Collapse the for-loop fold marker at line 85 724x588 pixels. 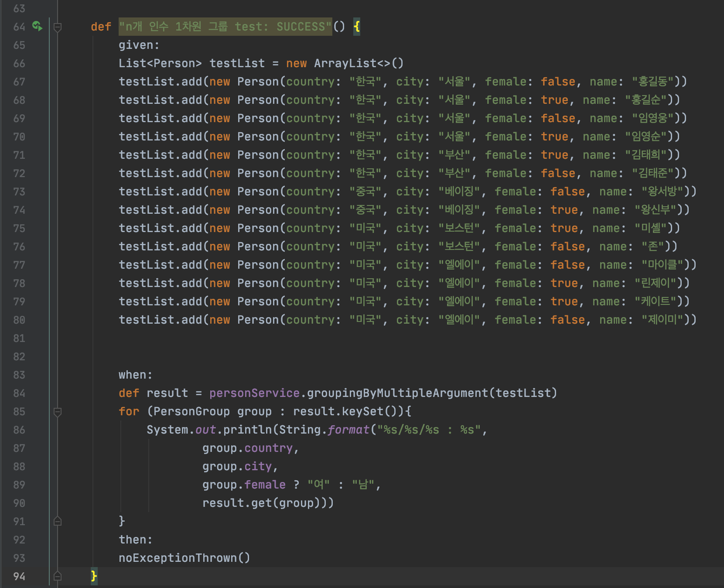click(x=57, y=412)
